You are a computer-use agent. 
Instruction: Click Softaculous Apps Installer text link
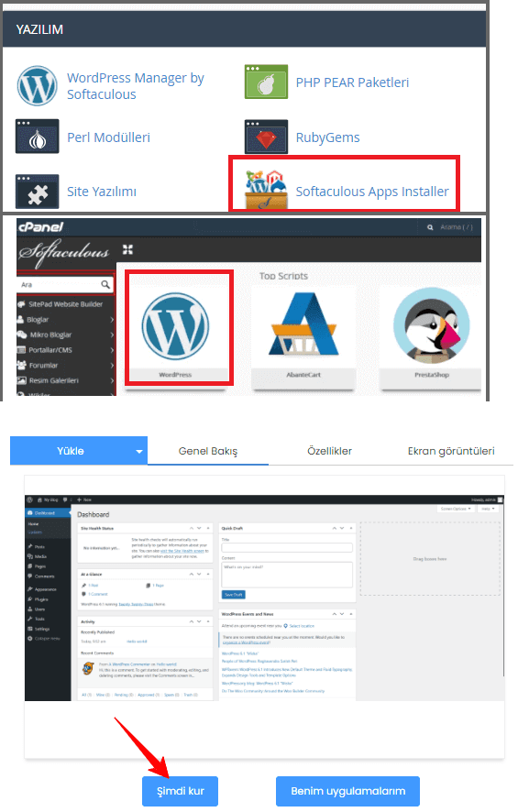[x=372, y=192]
